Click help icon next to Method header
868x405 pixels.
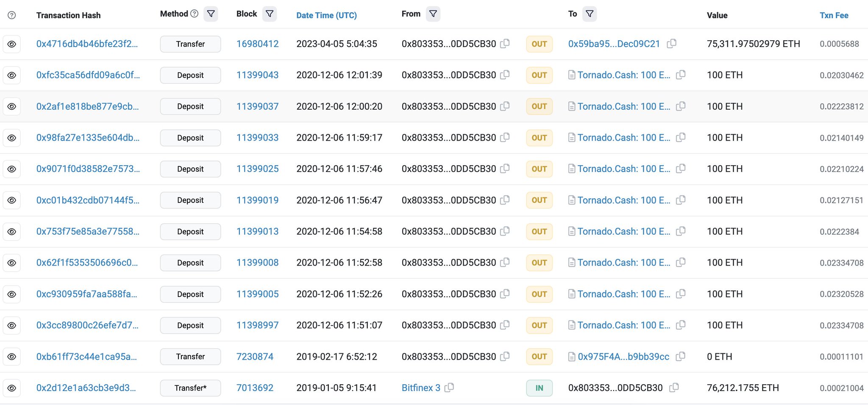(195, 14)
